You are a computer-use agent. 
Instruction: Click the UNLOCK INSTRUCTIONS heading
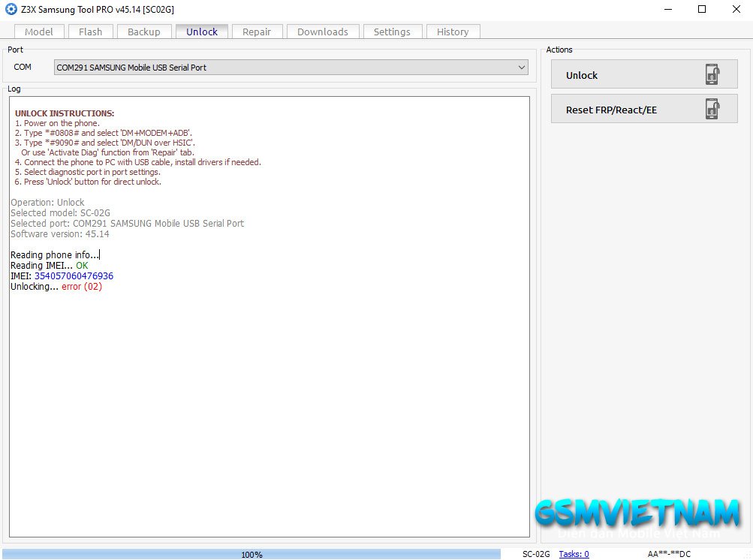coord(65,113)
